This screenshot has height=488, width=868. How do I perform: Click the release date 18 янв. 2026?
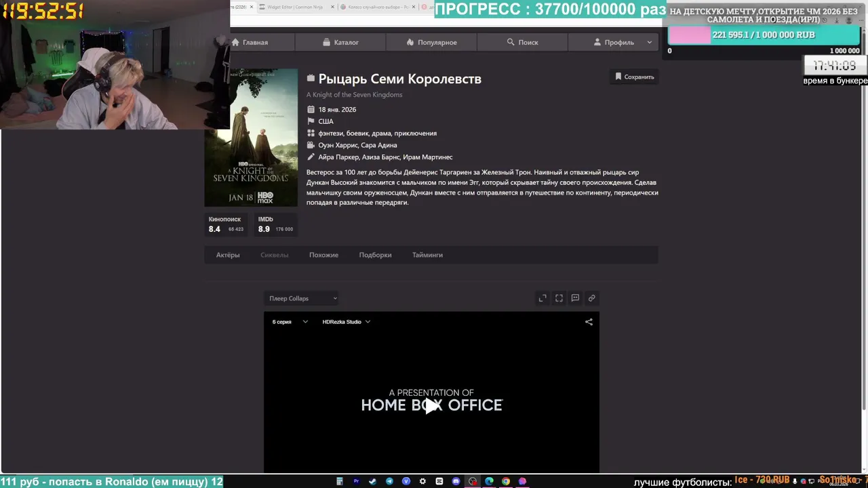337,110
